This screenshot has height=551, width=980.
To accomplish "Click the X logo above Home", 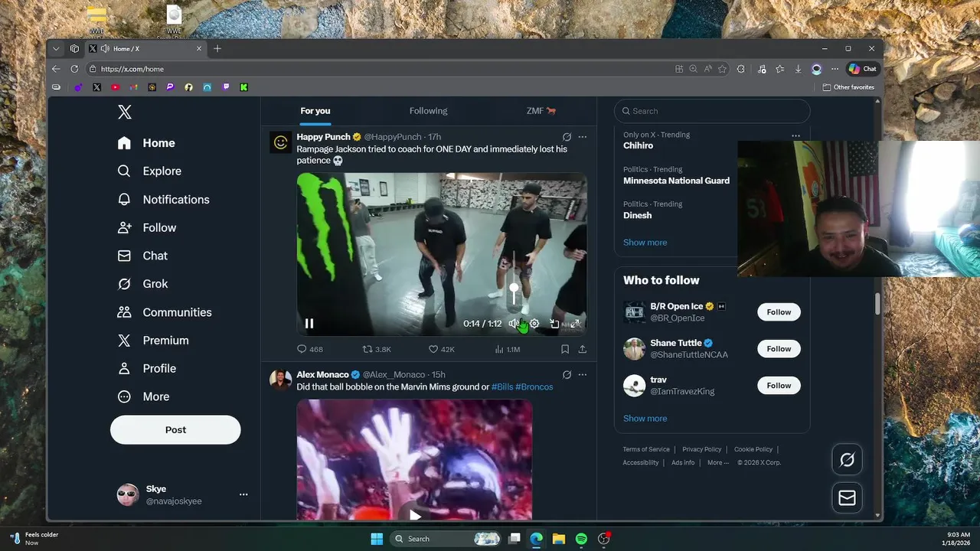I will [125, 112].
